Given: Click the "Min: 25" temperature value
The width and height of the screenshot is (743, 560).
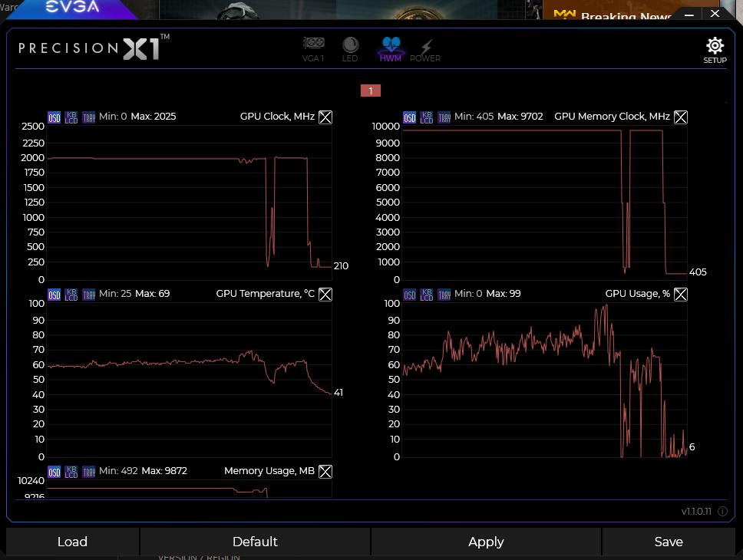Looking at the screenshot, I should [x=115, y=294].
